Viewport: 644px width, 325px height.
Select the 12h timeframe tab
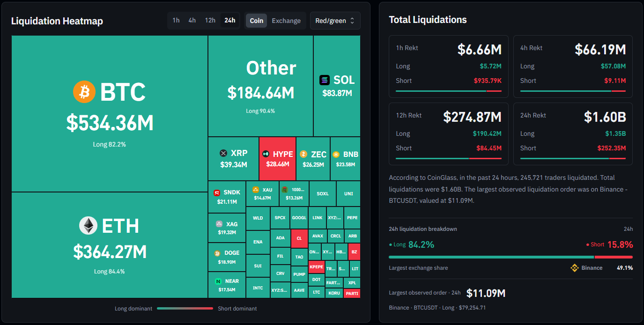pyautogui.click(x=210, y=21)
